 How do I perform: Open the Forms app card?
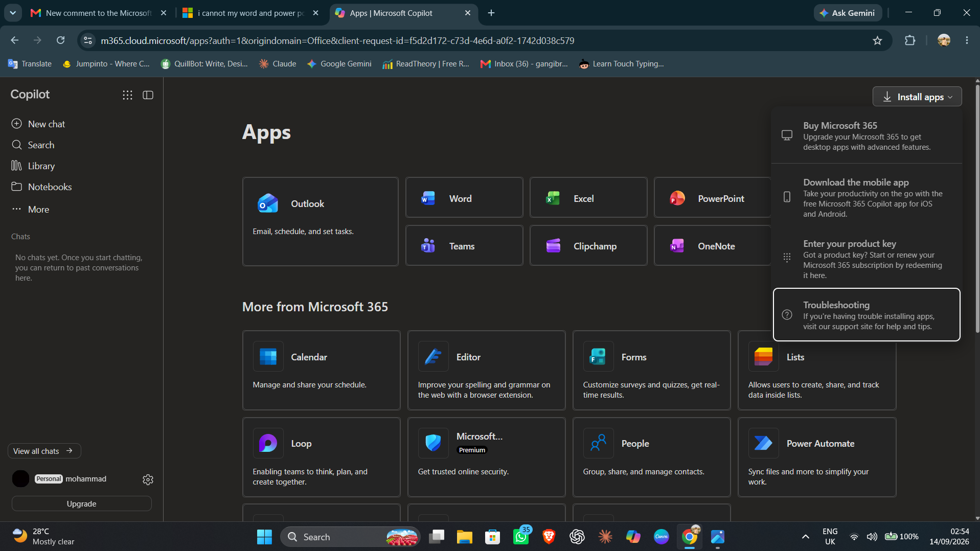[651, 370]
